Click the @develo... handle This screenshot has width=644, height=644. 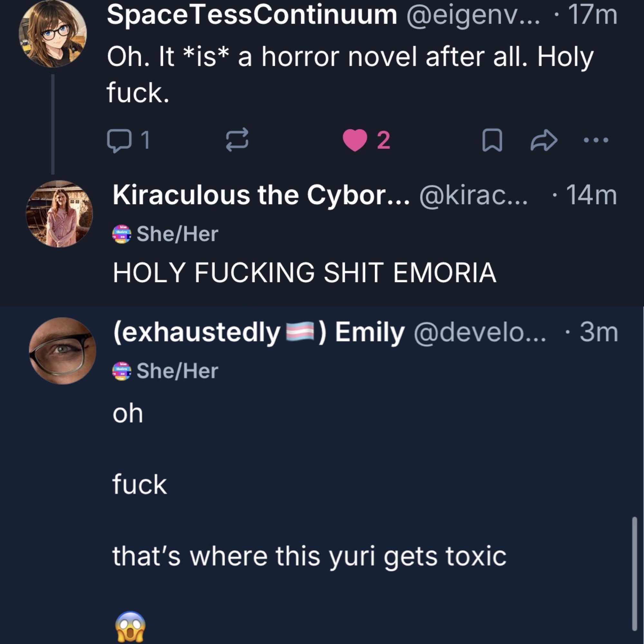[480, 332]
